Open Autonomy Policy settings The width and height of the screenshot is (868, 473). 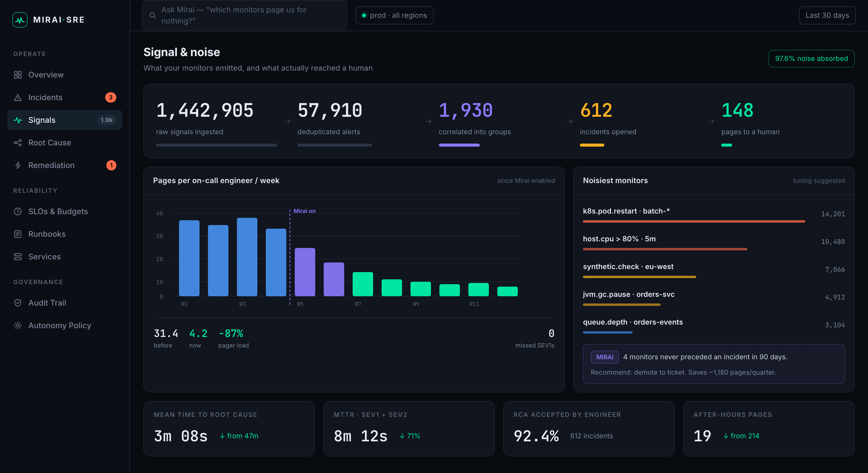click(65, 325)
